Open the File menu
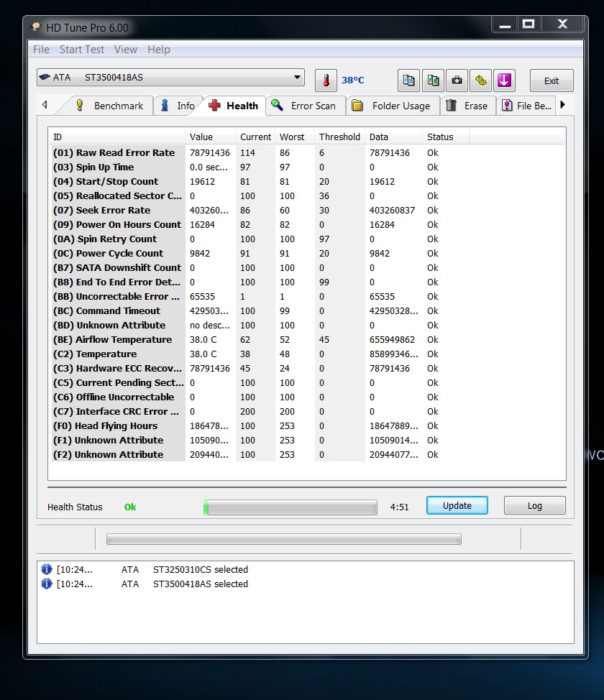604x700 pixels. click(x=41, y=50)
